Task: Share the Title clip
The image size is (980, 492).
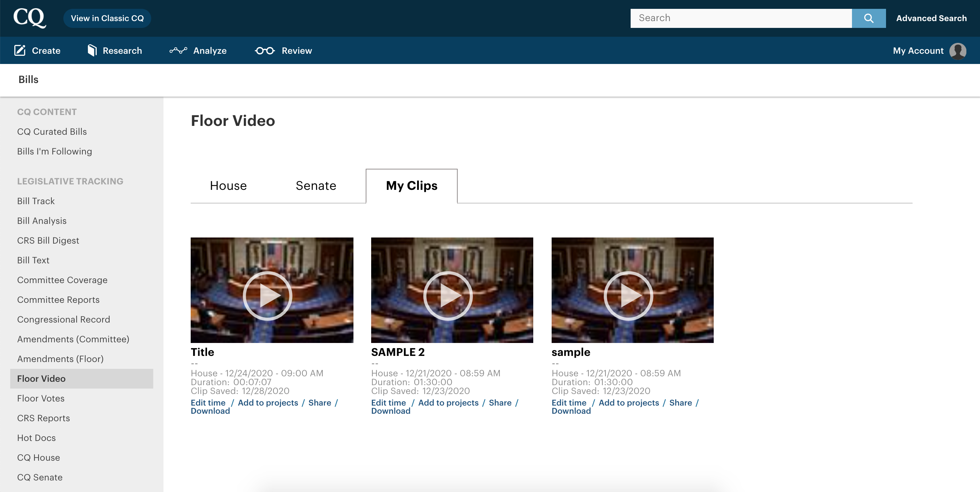Action: pos(319,403)
